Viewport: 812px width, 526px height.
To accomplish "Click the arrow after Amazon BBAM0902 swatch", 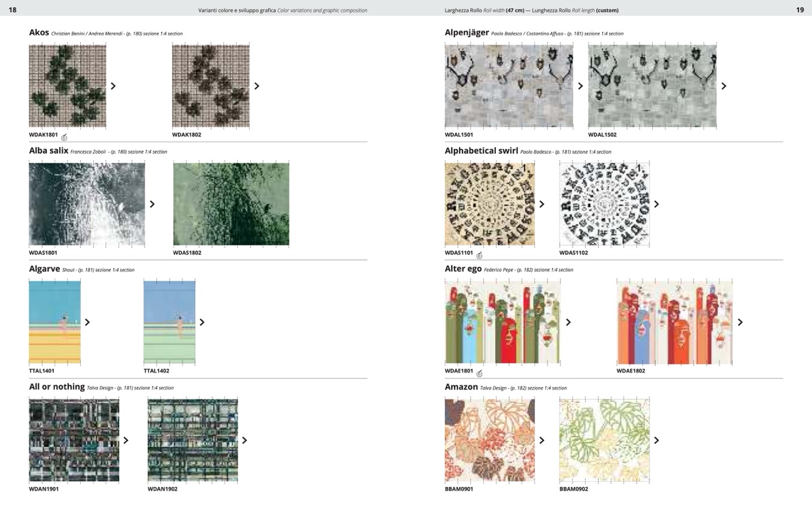I will pyautogui.click(x=656, y=440).
